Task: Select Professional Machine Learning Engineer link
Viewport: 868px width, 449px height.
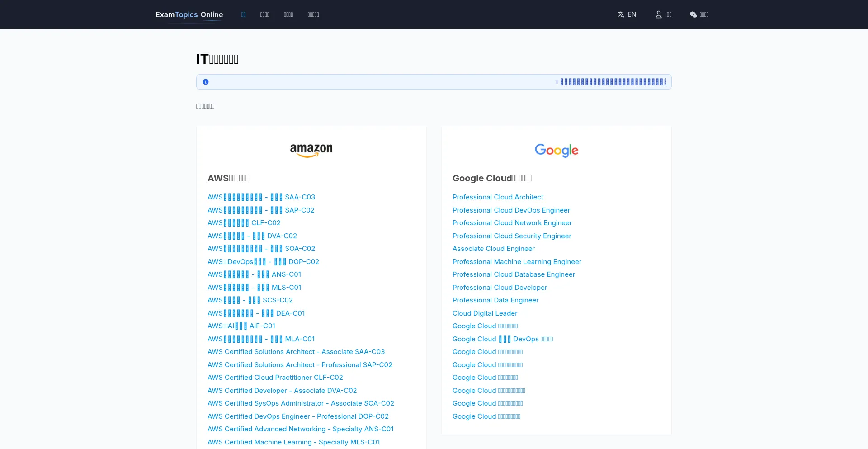Action: [517, 262]
